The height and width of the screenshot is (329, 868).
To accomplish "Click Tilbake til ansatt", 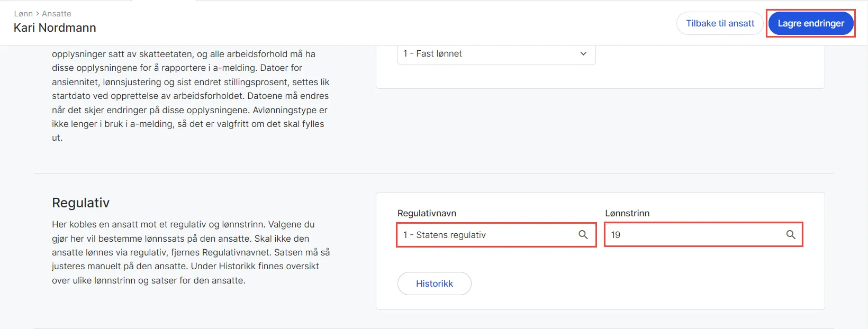I will coord(719,23).
